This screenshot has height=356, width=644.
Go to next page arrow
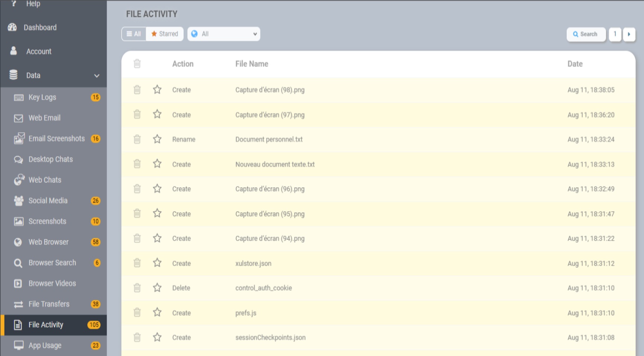coord(629,34)
